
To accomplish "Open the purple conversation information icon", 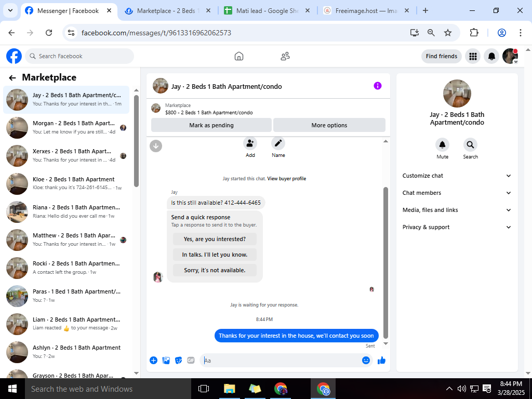I will [378, 86].
